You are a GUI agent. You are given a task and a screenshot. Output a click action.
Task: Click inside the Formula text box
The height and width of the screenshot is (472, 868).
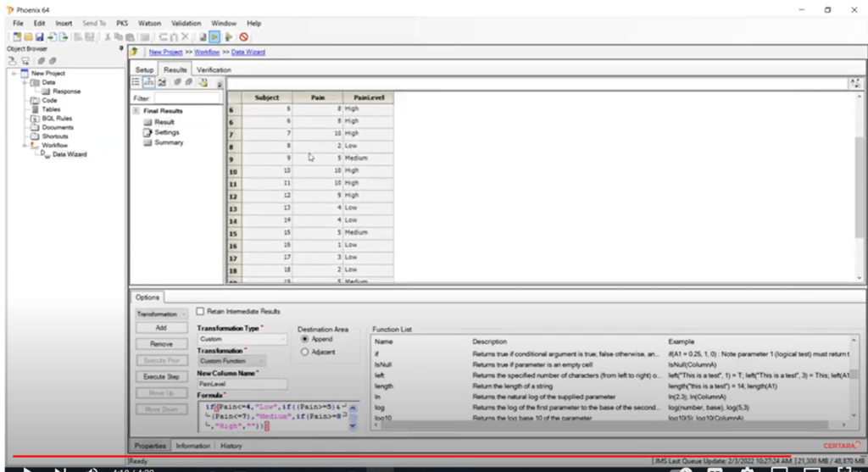[x=274, y=417]
